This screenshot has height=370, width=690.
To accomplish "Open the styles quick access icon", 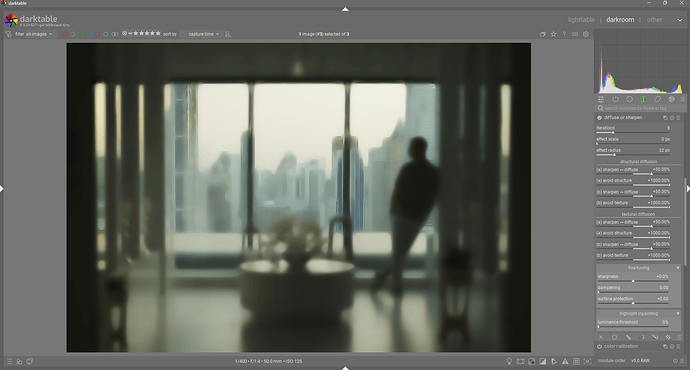I will (x=19, y=362).
